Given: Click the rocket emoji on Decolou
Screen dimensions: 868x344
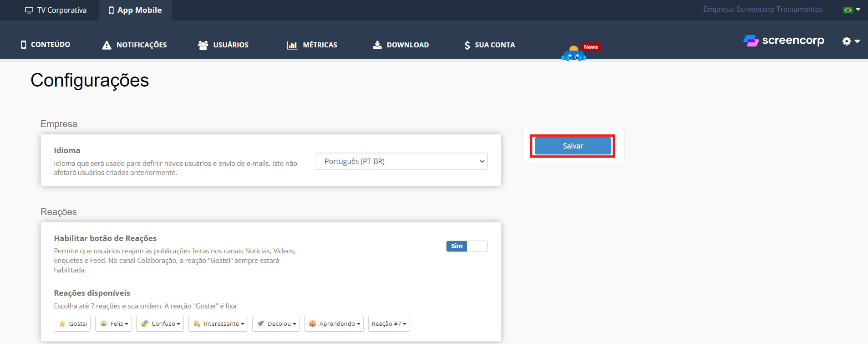Looking at the screenshot, I should click(261, 323).
